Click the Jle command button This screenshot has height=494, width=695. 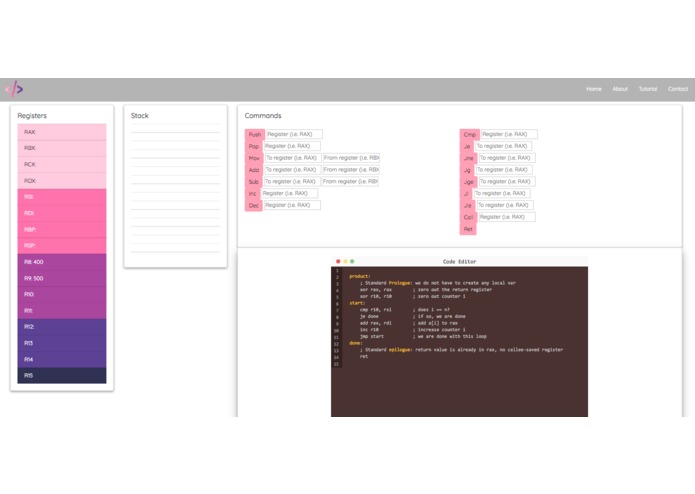tap(468, 206)
